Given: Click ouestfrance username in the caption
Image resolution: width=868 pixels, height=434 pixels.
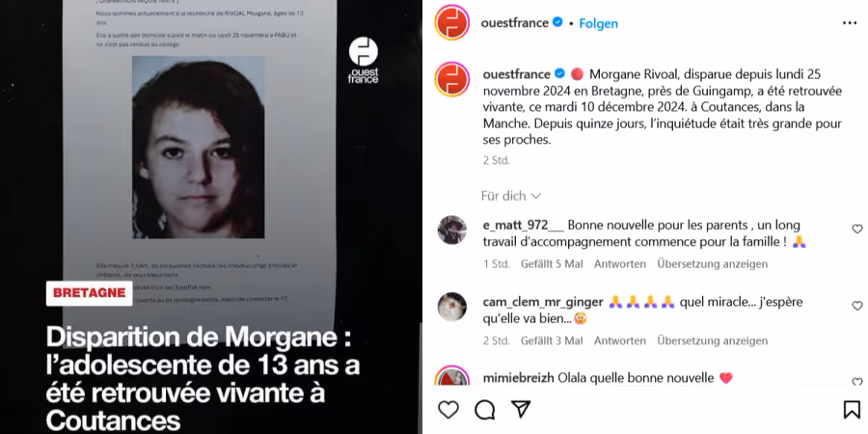Looking at the screenshot, I should click(517, 74).
